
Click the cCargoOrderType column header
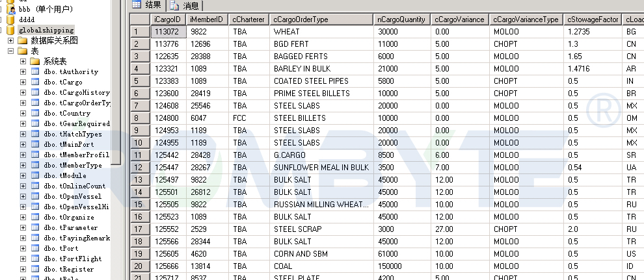tap(321, 19)
